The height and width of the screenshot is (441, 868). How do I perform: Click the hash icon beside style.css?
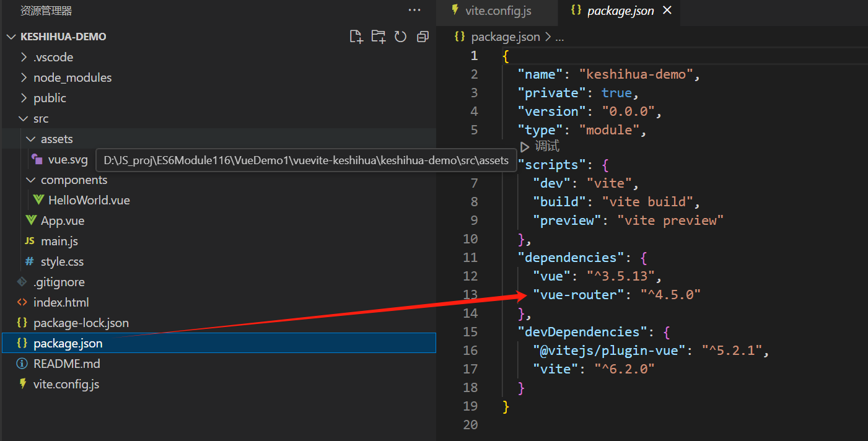coord(30,261)
